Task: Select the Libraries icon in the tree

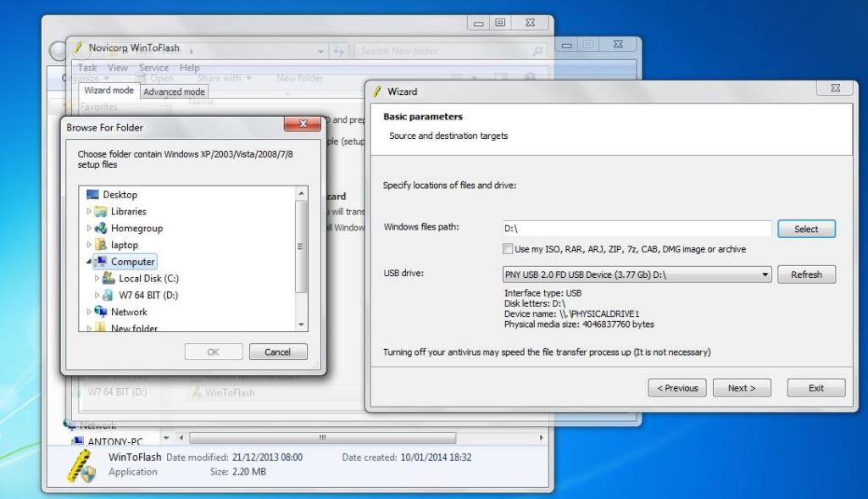Action: pyautogui.click(x=99, y=211)
